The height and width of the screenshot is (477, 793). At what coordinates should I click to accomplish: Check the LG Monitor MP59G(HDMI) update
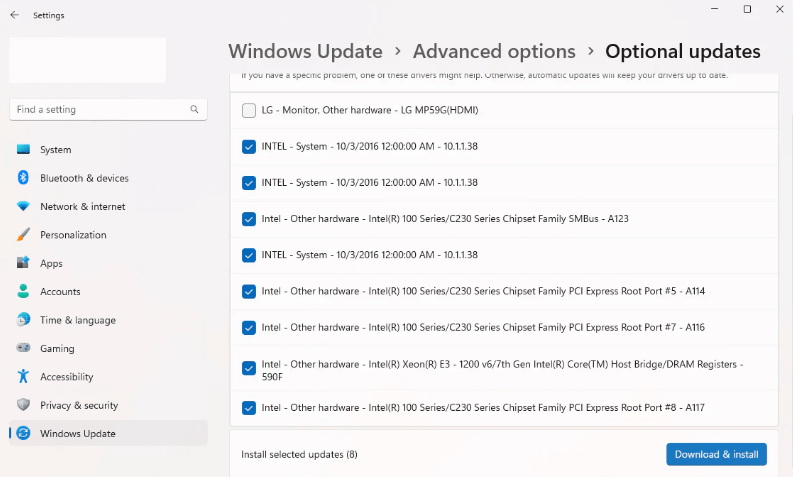coord(249,110)
